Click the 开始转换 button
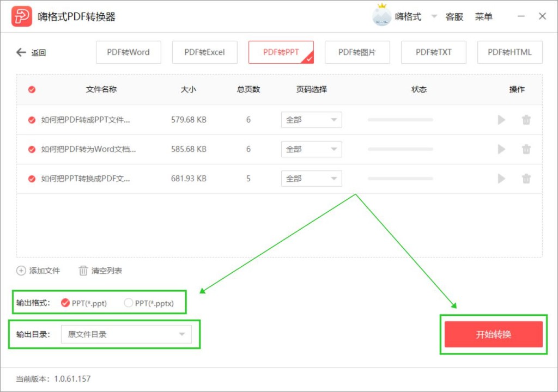The width and height of the screenshot is (558, 392). click(493, 334)
